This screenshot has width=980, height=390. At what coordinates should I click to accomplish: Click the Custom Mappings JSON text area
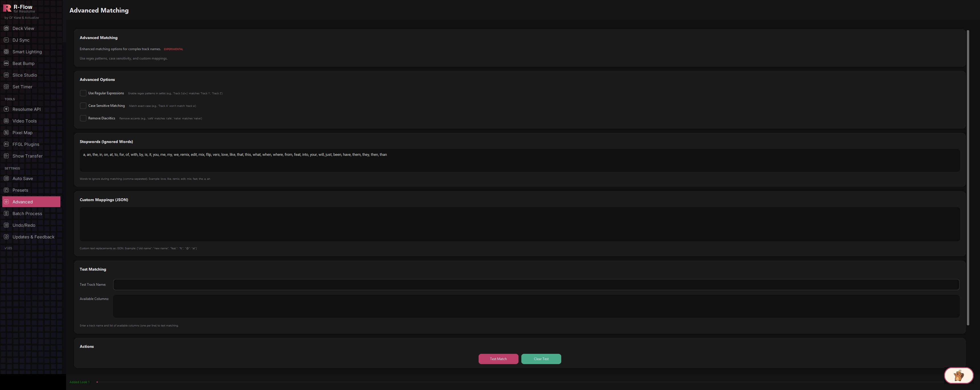tap(520, 224)
